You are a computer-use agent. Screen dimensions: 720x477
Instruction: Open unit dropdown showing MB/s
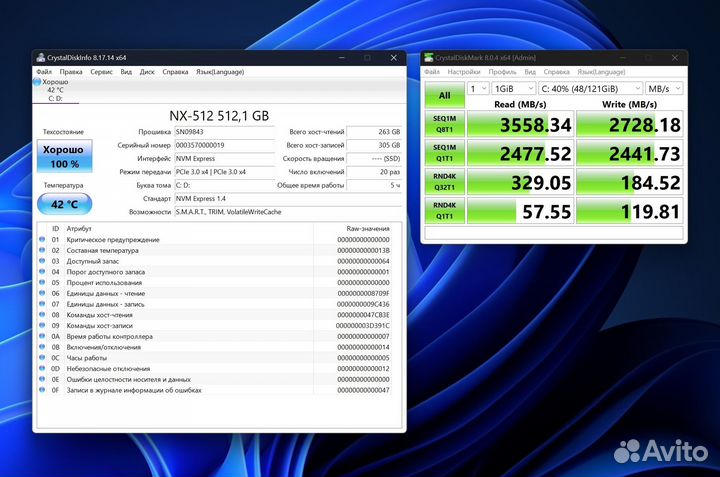pos(664,89)
